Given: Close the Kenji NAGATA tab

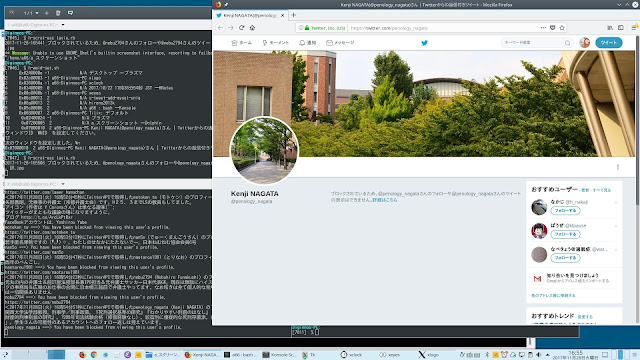Looking at the screenshot, I should click(282, 16).
